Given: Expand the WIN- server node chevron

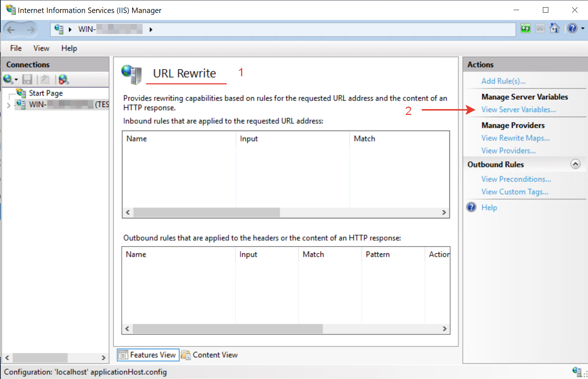Looking at the screenshot, I should (x=9, y=105).
